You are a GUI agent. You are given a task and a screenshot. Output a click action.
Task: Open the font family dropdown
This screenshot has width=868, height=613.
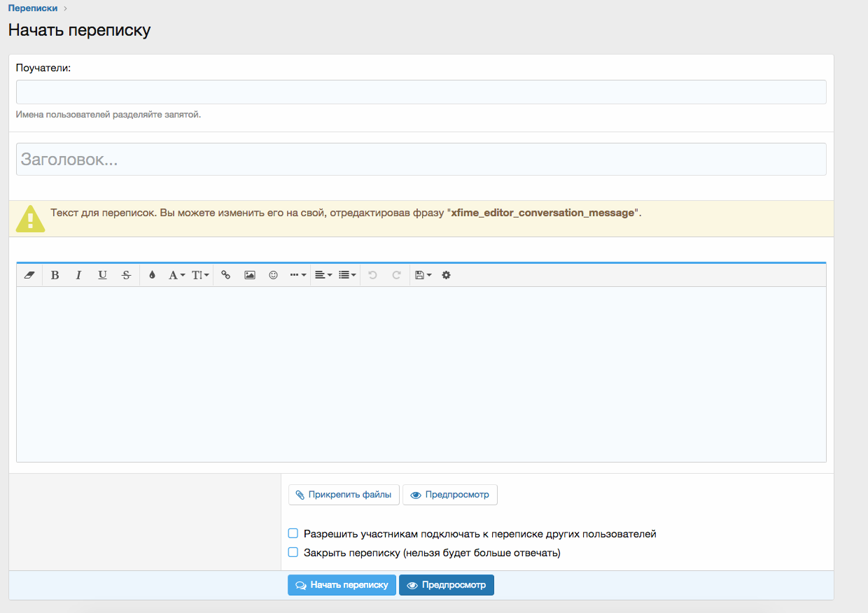(x=176, y=275)
